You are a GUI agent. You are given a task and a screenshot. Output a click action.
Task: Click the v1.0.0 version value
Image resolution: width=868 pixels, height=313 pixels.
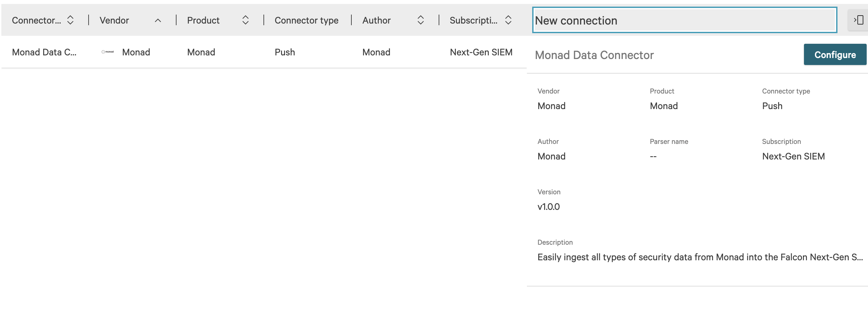point(548,207)
